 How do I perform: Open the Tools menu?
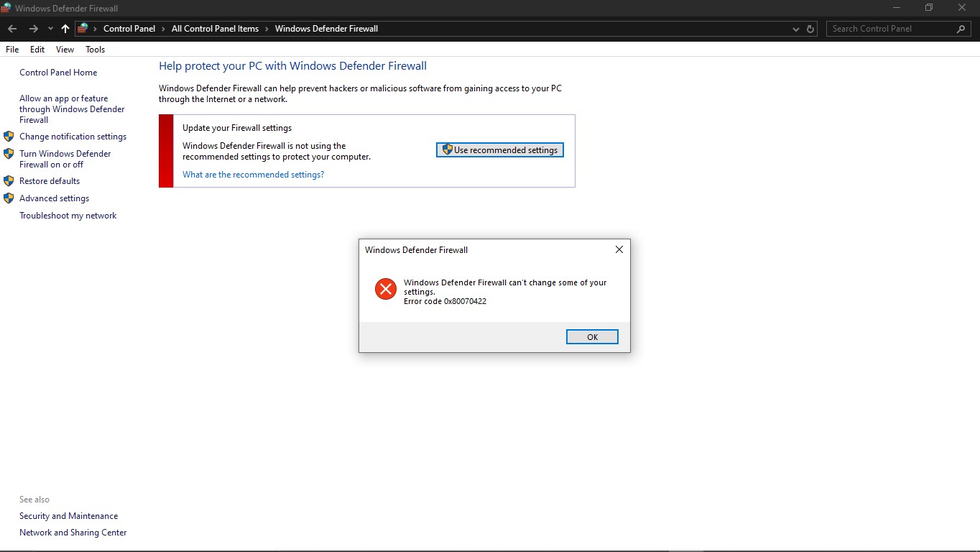click(x=95, y=50)
